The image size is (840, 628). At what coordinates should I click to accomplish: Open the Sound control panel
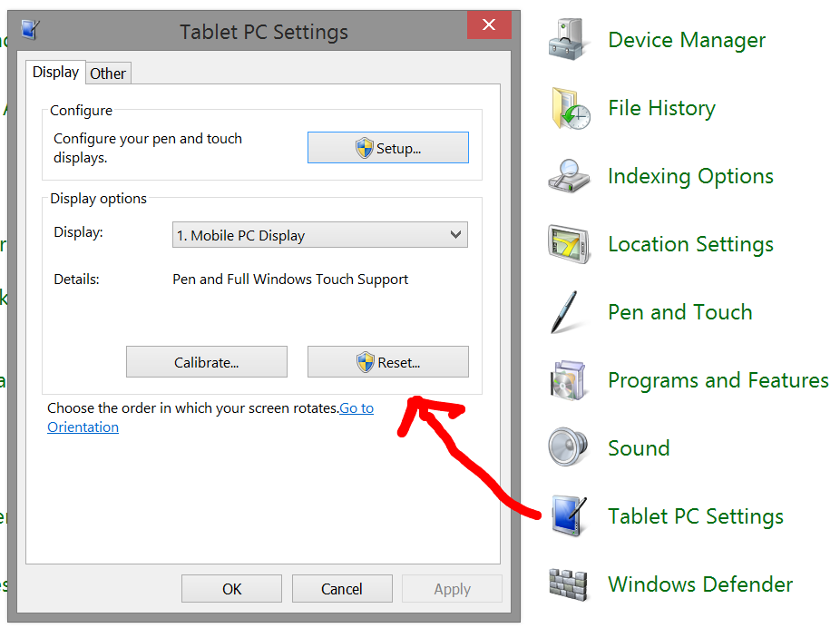click(639, 448)
